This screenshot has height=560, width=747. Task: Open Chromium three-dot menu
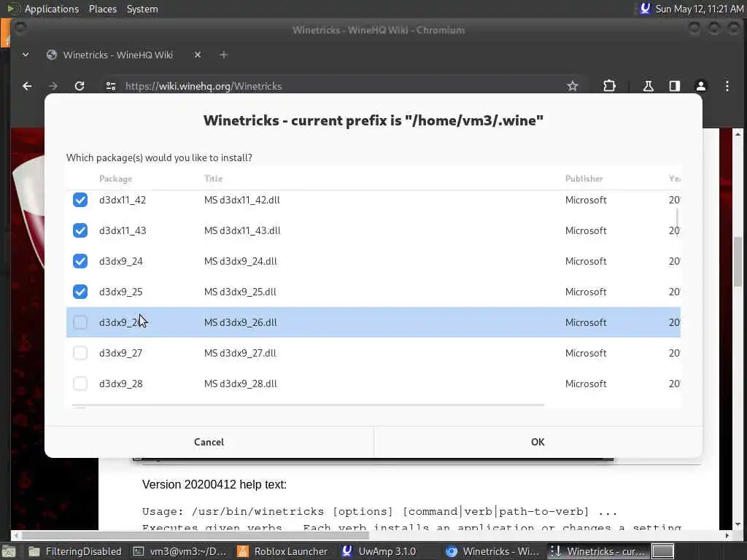click(x=727, y=86)
